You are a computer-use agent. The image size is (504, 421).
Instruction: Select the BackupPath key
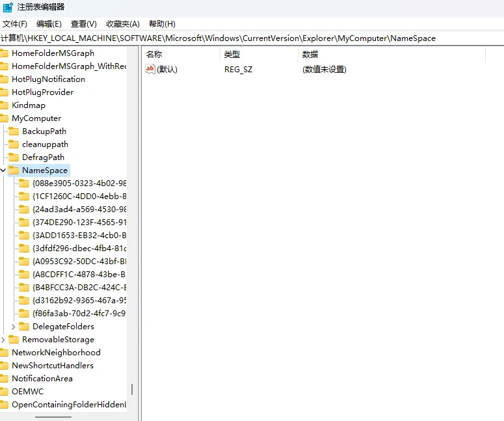coord(44,131)
